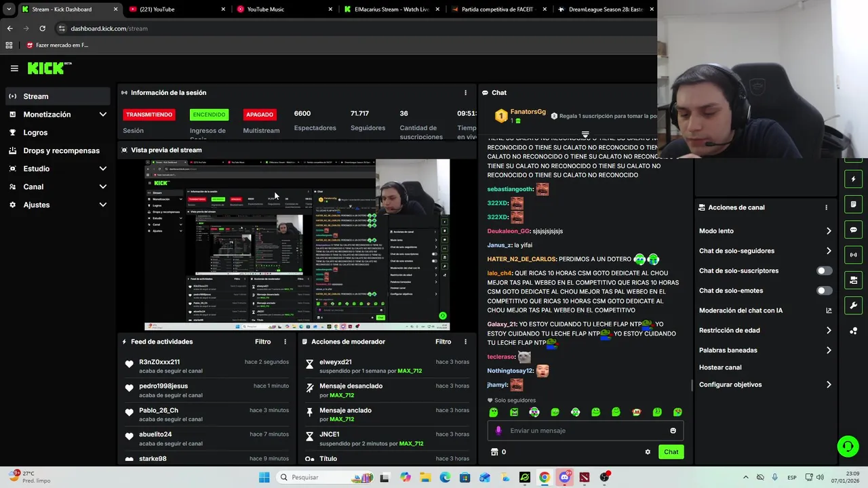Screen dimensions: 868x488
Task: Click Filtro in Feed de actividades
Action: pyautogui.click(x=262, y=342)
